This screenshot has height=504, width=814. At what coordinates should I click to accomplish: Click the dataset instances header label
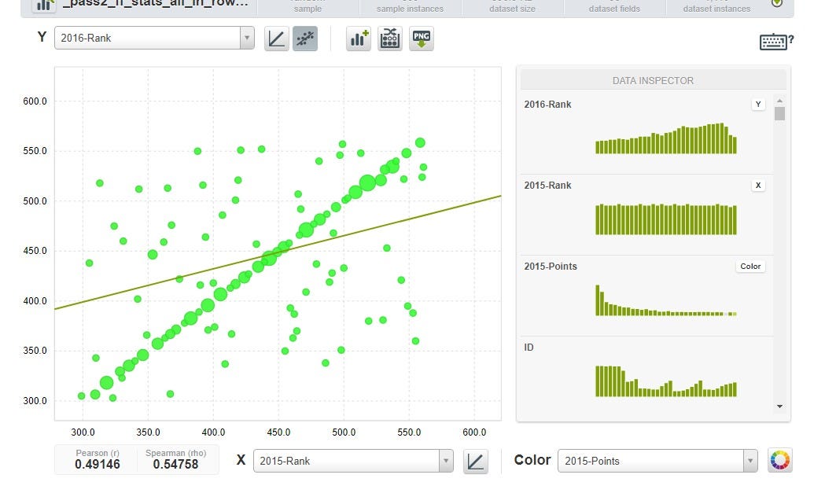717,9
